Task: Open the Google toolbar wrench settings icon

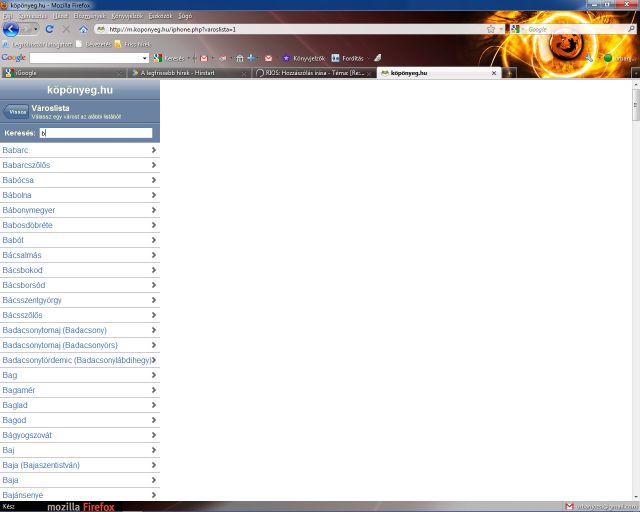Action: [x=589, y=58]
